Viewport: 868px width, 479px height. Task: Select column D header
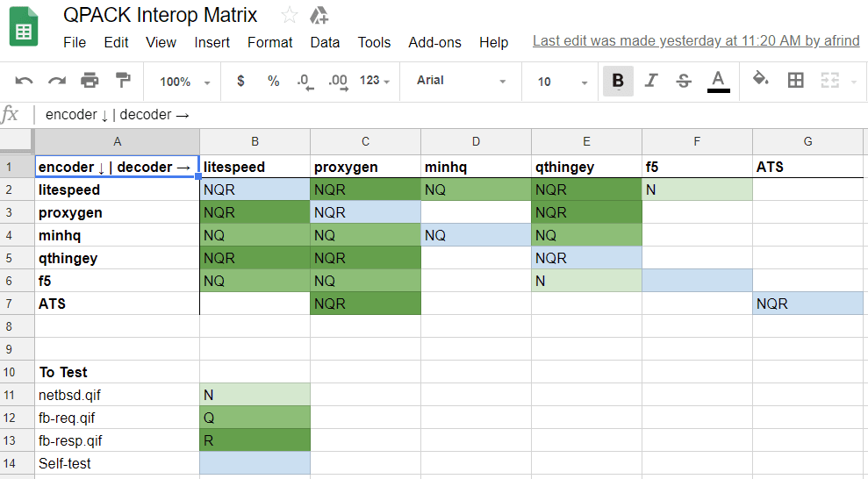point(476,142)
